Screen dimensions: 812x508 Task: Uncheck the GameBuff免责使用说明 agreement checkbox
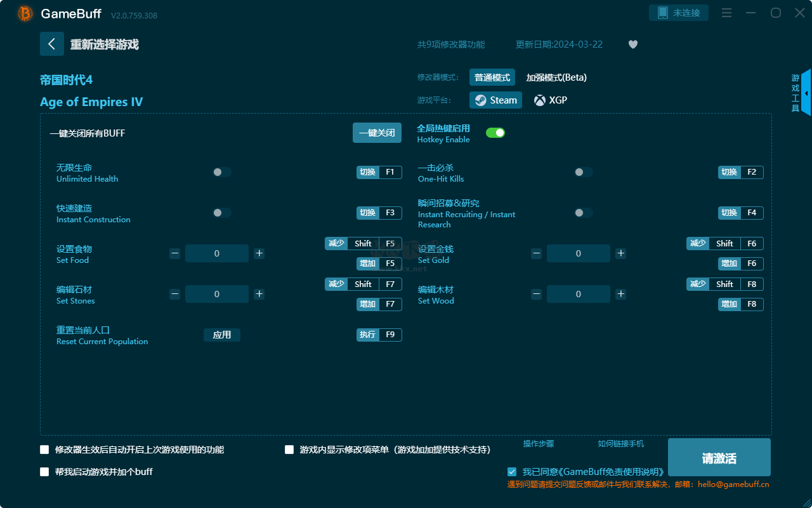(512, 472)
